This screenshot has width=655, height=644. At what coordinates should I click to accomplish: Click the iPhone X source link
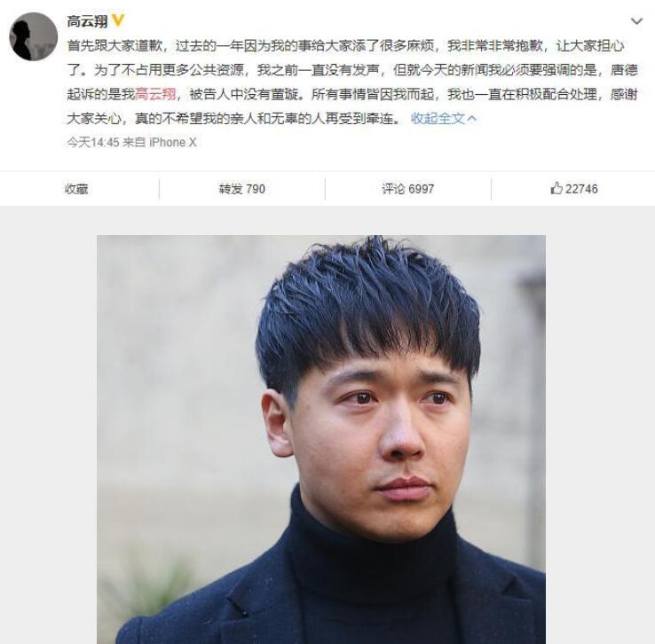[x=172, y=142]
